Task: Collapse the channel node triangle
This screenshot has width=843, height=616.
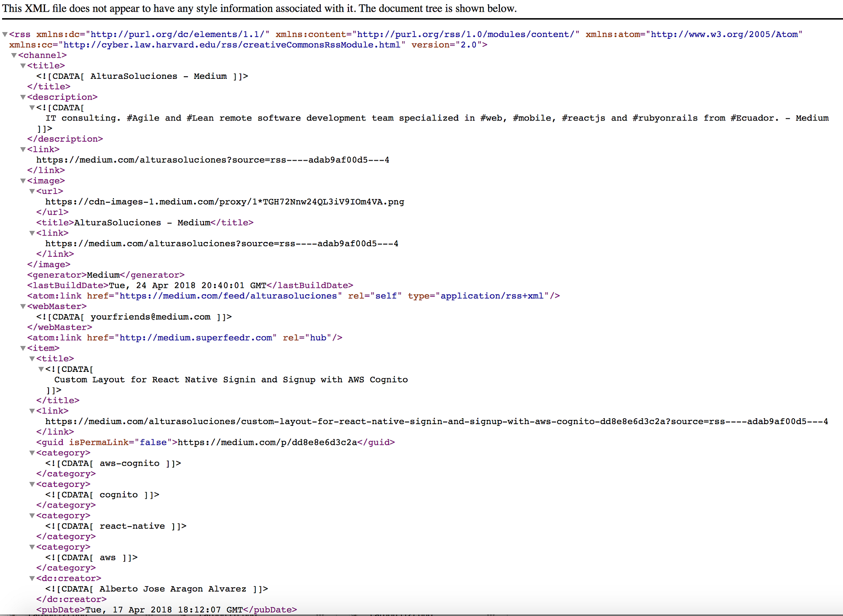Action: pos(14,55)
